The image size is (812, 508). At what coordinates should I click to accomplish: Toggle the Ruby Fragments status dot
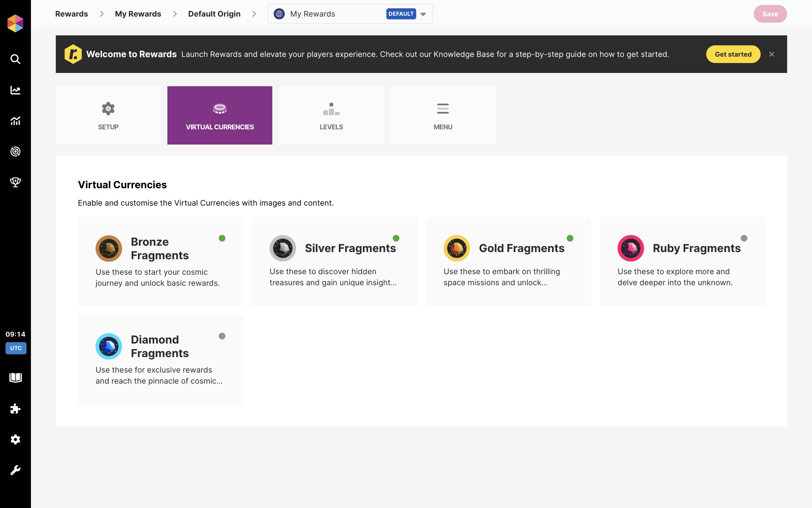tap(744, 238)
